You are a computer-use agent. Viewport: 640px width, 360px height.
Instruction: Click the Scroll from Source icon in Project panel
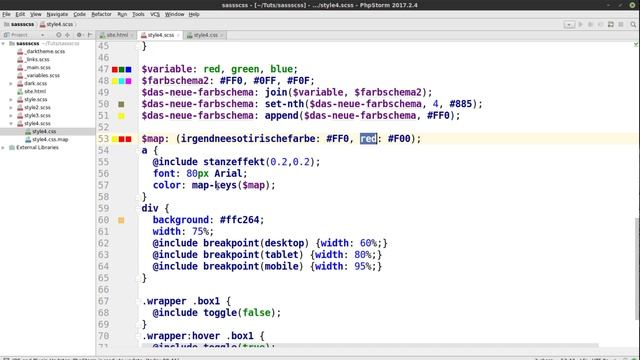point(59,35)
